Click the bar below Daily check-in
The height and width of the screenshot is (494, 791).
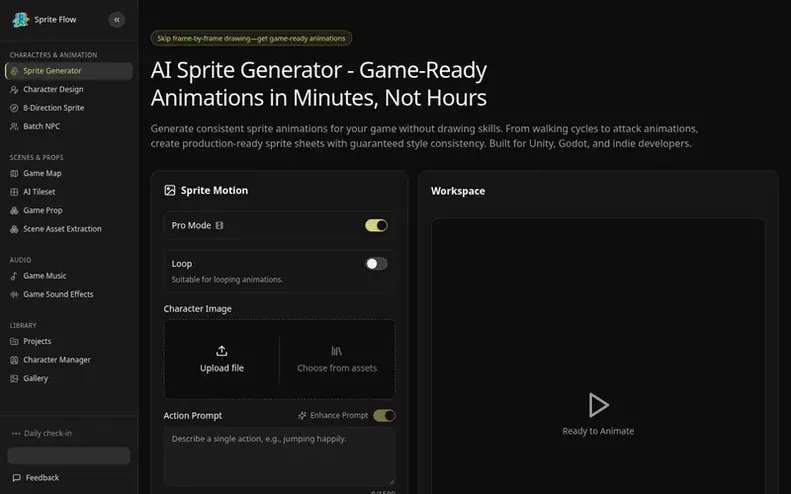(x=69, y=456)
